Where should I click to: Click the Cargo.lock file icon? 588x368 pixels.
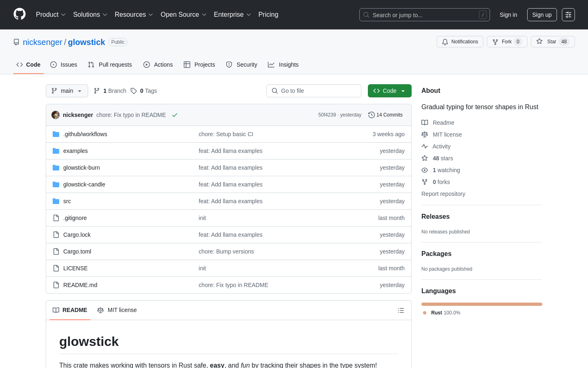click(56, 235)
